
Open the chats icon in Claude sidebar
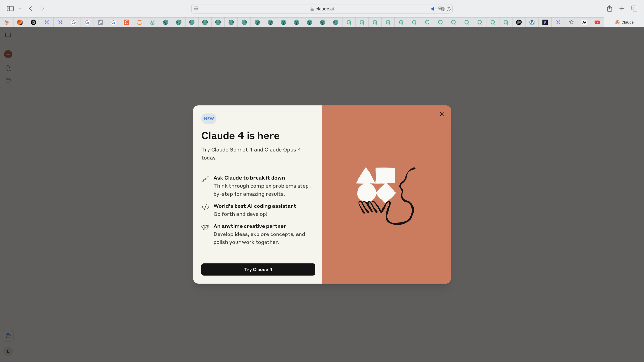click(x=8, y=68)
